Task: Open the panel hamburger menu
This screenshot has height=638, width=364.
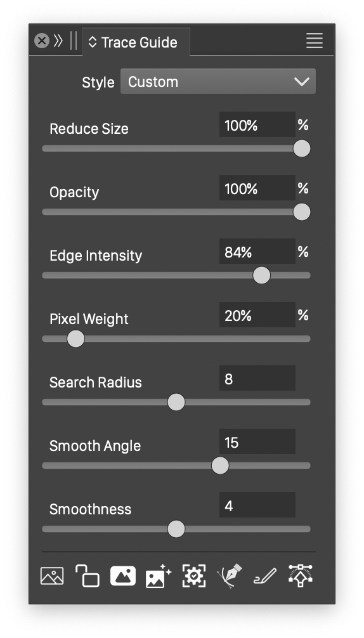Action: [x=315, y=41]
